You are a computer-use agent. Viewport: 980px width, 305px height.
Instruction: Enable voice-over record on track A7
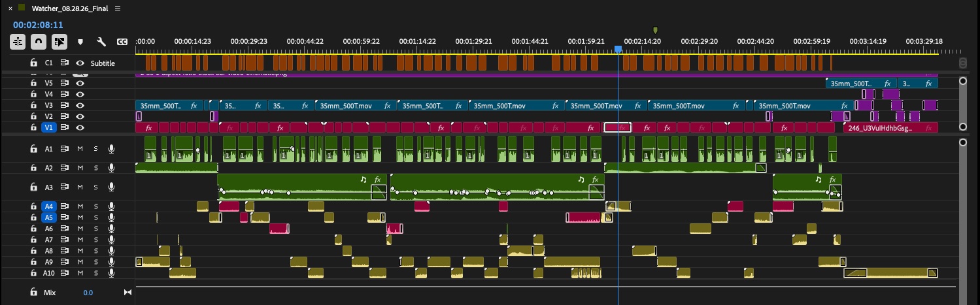(x=111, y=240)
